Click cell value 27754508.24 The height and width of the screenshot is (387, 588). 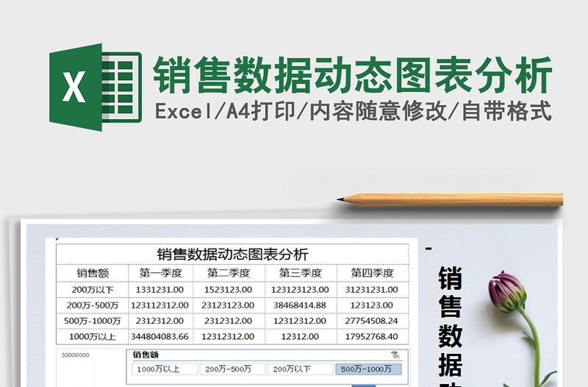click(372, 321)
